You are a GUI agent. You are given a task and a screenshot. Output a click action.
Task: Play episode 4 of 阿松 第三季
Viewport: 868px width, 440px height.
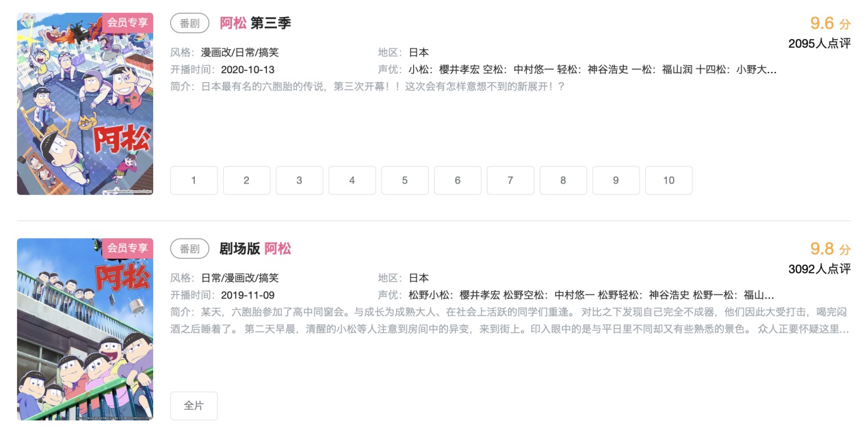click(x=352, y=181)
